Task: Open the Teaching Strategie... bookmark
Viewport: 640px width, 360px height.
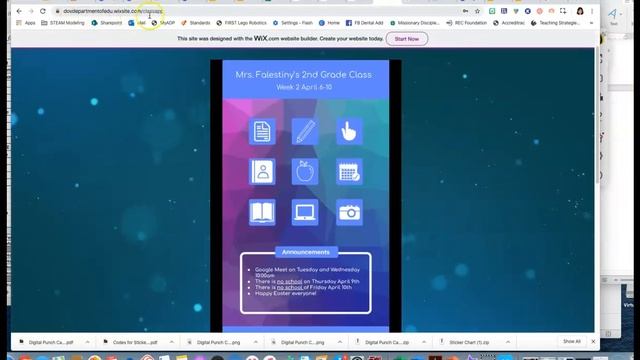Action: coord(555,23)
